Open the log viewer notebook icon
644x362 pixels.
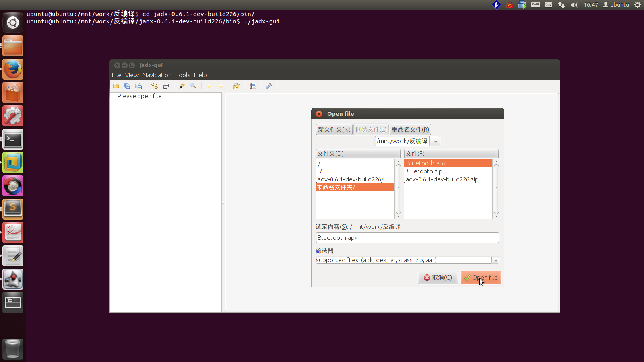[253, 86]
